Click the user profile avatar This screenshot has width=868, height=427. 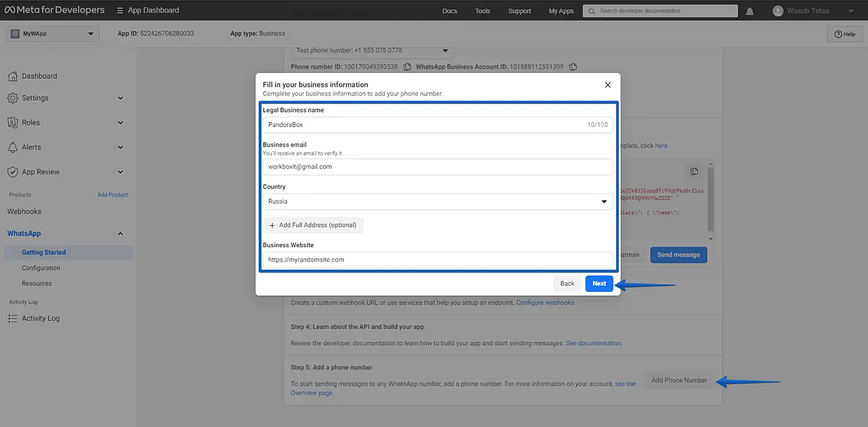(x=778, y=11)
